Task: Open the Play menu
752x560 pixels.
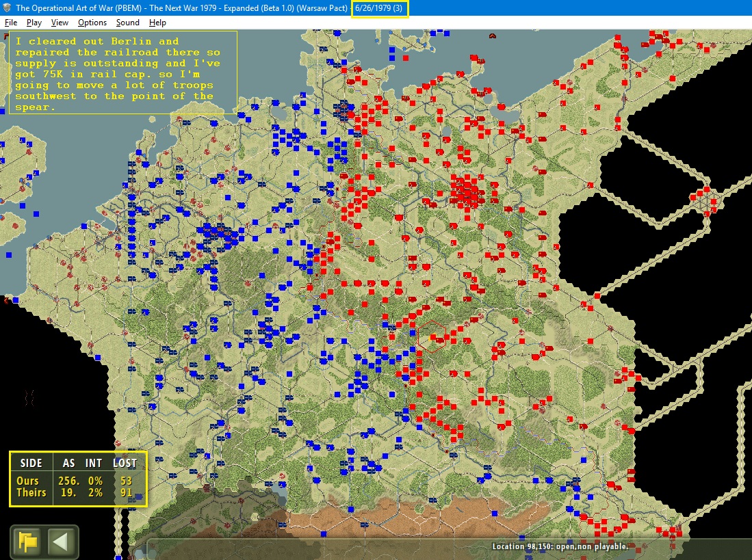Action: click(x=34, y=23)
